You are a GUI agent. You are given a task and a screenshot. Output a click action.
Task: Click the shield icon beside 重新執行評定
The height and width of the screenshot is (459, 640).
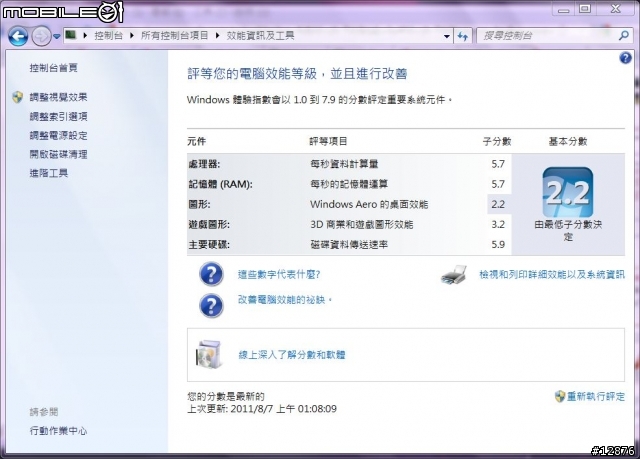pos(560,396)
